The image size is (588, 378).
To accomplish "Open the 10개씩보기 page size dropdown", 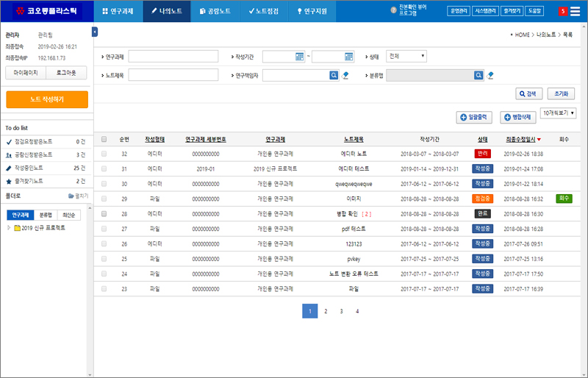I will (558, 113).
